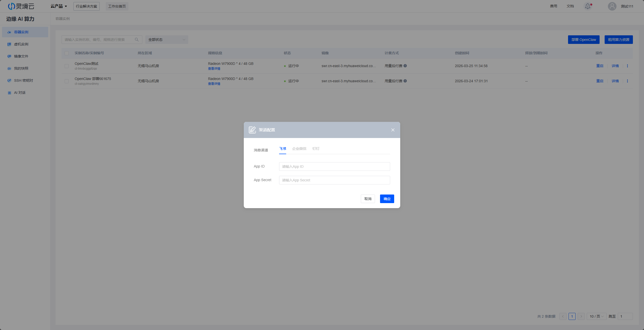Viewport: 644px width, 330px height.
Task: Open SSH 密钥对 sidebar item
Action: tap(23, 80)
